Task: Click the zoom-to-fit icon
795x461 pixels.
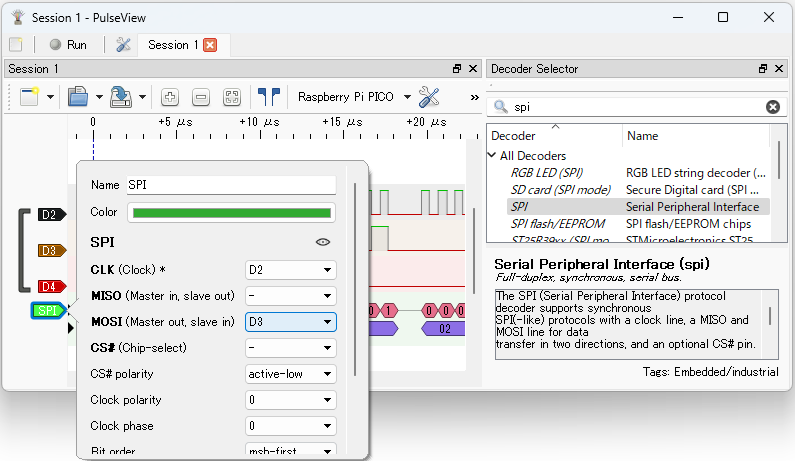Action: 232,97
